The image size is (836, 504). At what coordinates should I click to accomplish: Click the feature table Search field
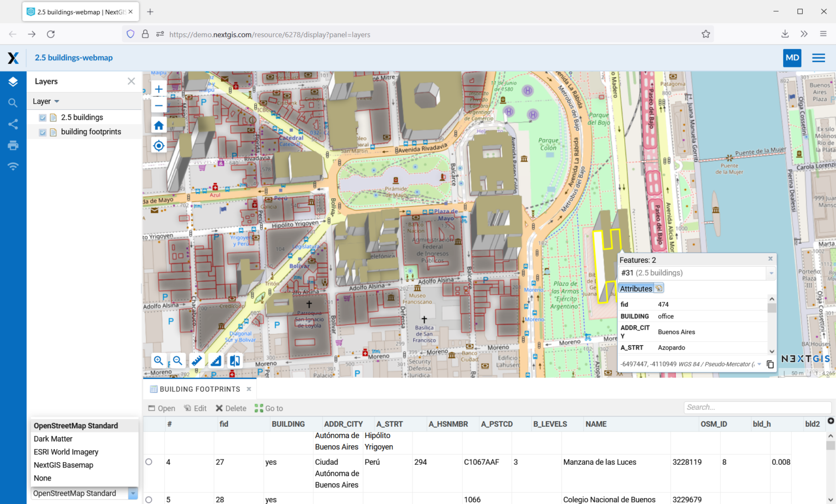[x=757, y=407]
